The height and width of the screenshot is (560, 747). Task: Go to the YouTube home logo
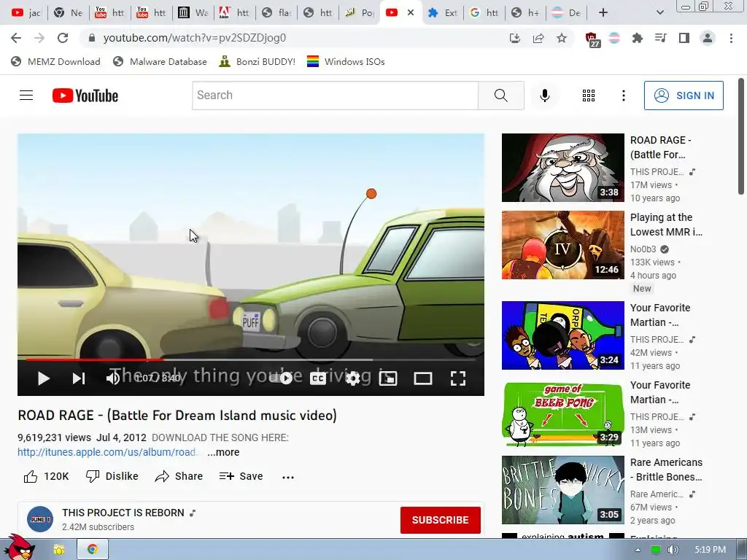85,96
